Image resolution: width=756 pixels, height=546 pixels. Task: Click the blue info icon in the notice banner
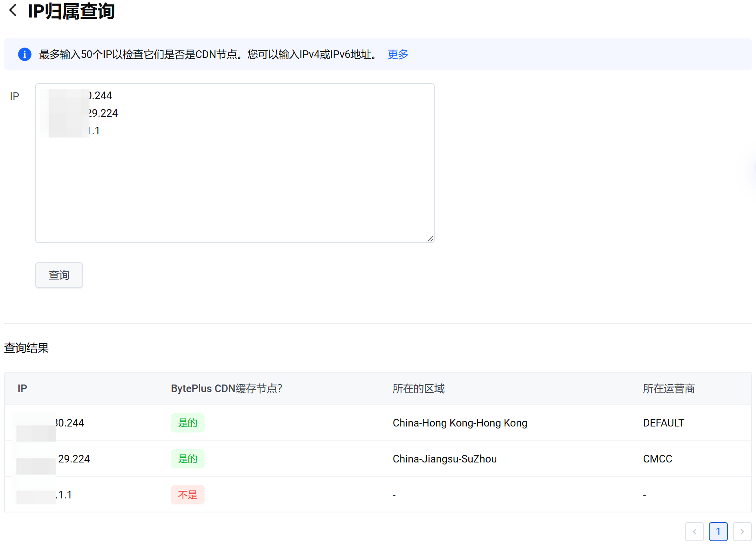click(25, 54)
